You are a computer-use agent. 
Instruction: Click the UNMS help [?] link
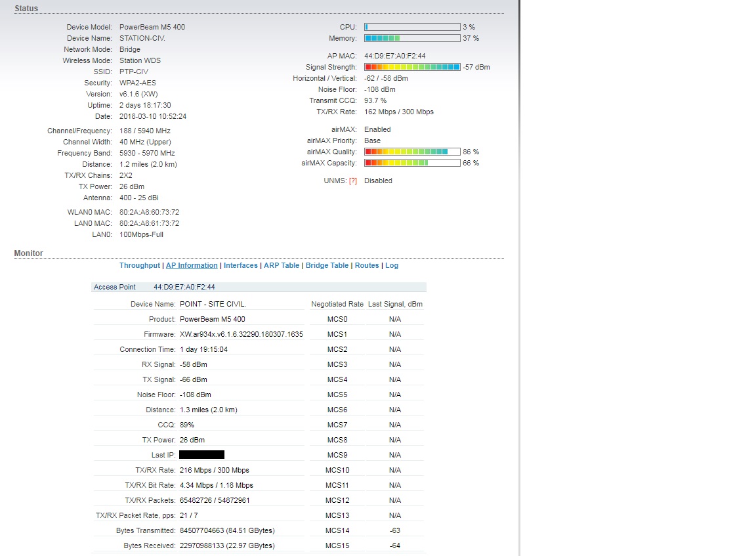click(x=353, y=181)
